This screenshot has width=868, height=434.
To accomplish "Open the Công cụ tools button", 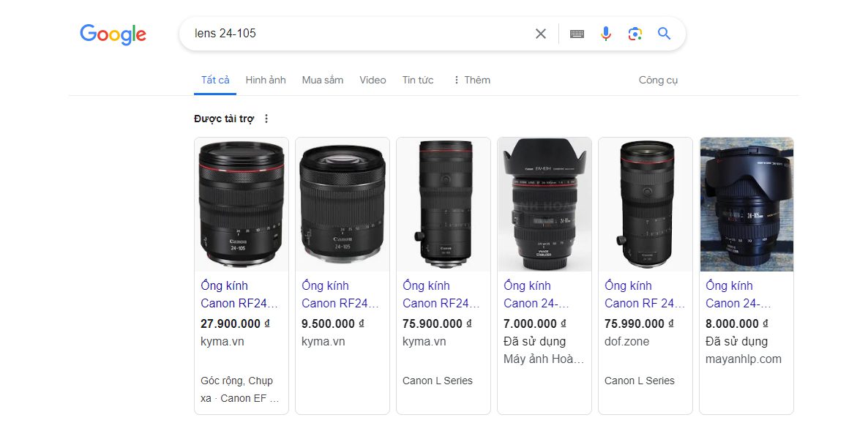I will pos(658,80).
